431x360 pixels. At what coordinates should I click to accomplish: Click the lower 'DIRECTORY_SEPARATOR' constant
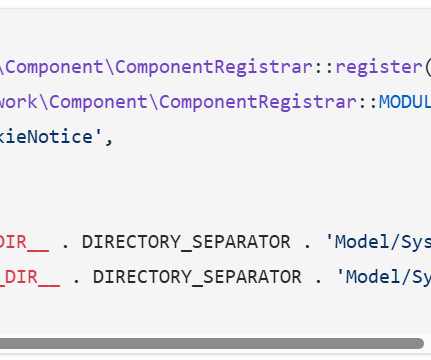(x=197, y=277)
